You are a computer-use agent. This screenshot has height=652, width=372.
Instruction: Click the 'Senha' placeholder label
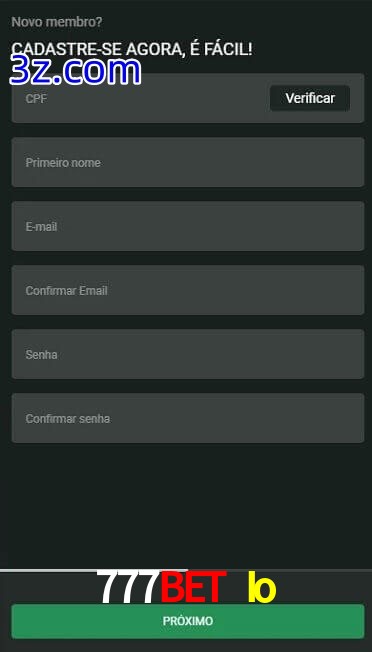tap(42, 355)
